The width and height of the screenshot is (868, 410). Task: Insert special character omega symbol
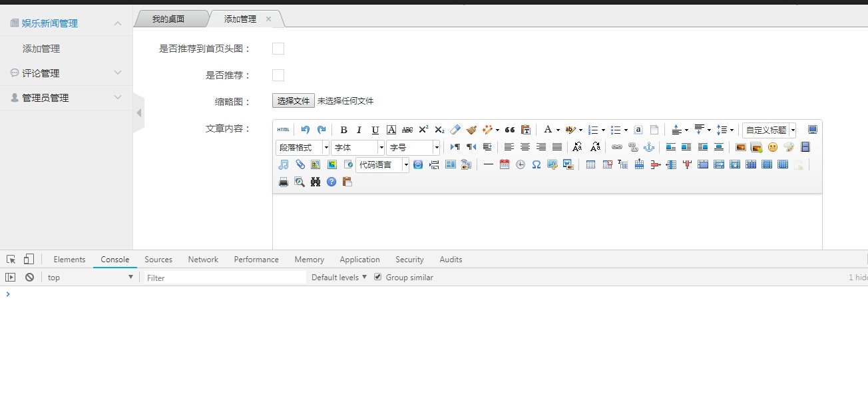click(537, 164)
